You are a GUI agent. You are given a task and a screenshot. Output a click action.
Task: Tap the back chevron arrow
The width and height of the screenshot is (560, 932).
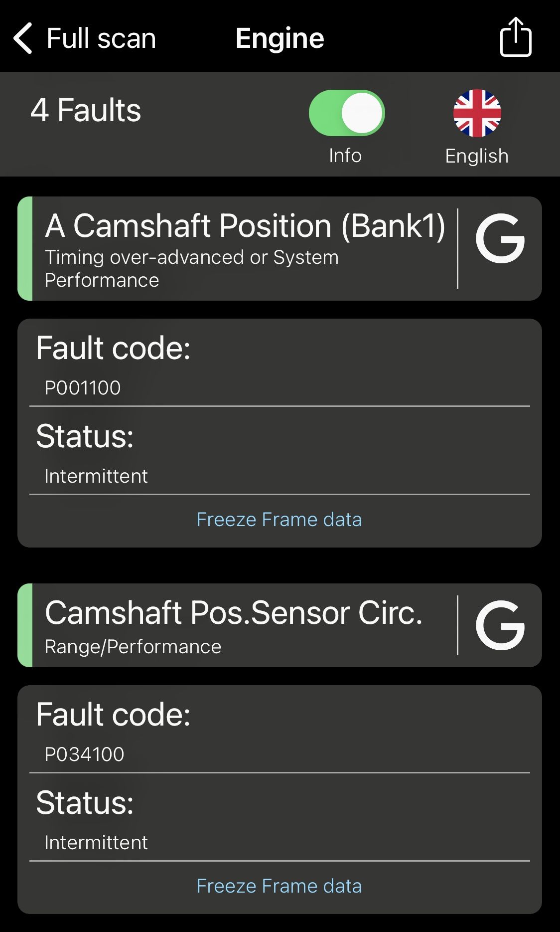23,38
